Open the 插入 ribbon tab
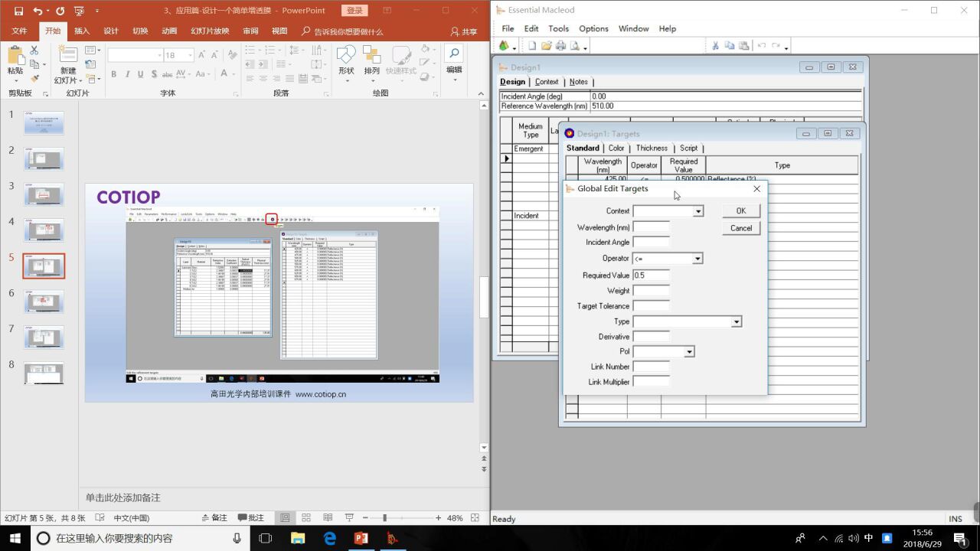980x551 pixels. (81, 31)
